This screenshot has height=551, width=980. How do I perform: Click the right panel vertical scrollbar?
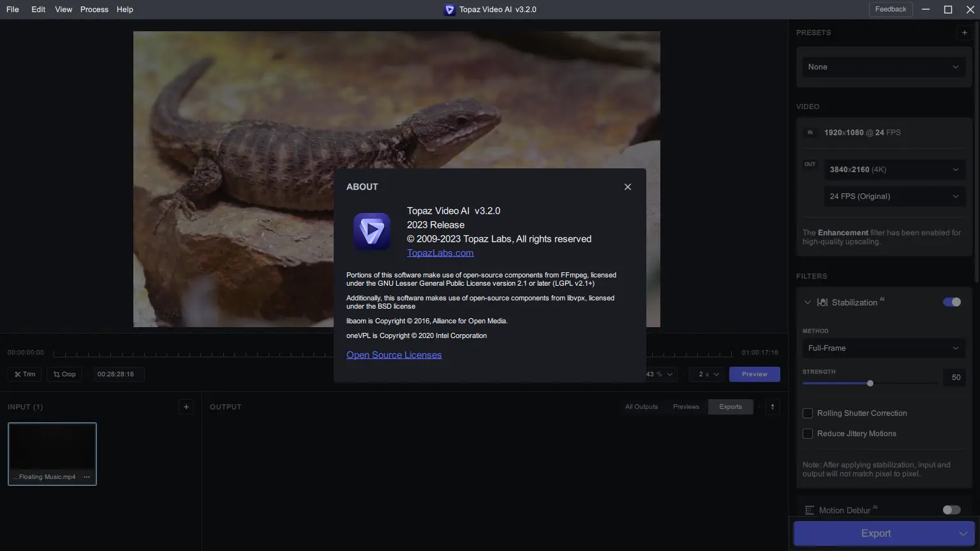pyautogui.click(x=977, y=153)
